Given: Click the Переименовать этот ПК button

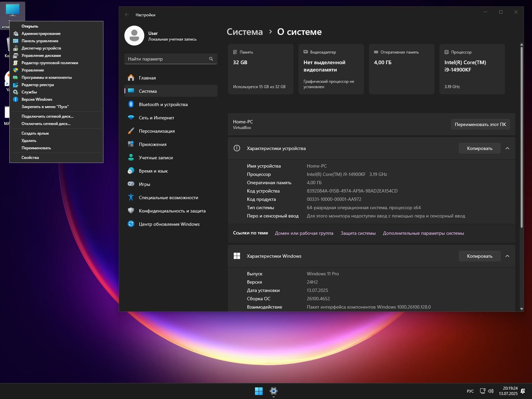Looking at the screenshot, I should tap(480, 124).
